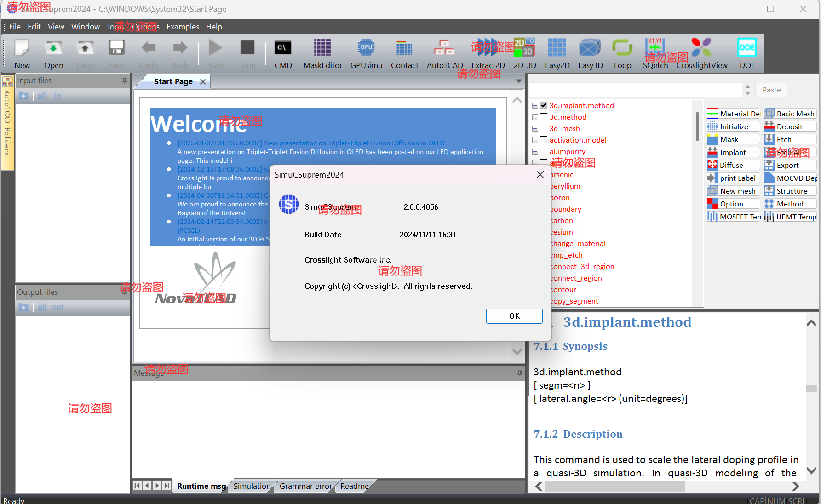Launch the Easy2D tool
Image resolution: width=821 pixels, height=504 pixels.
tap(557, 54)
